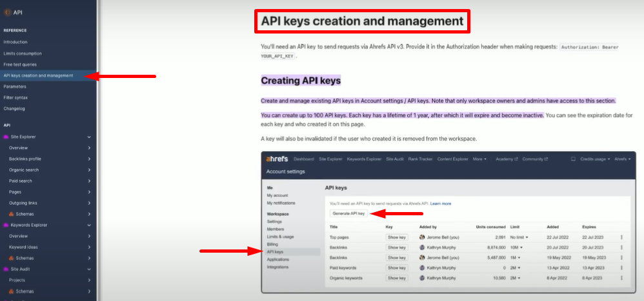Open the 10M limit dropdown for Kathryn's Backlinks
The height and width of the screenshot is (301, 644).
point(516,248)
